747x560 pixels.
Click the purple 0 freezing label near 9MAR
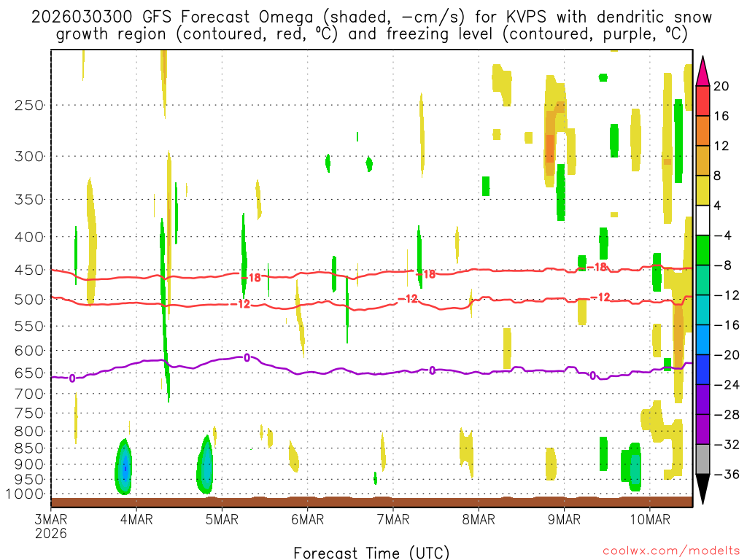click(x=592, y=376)
